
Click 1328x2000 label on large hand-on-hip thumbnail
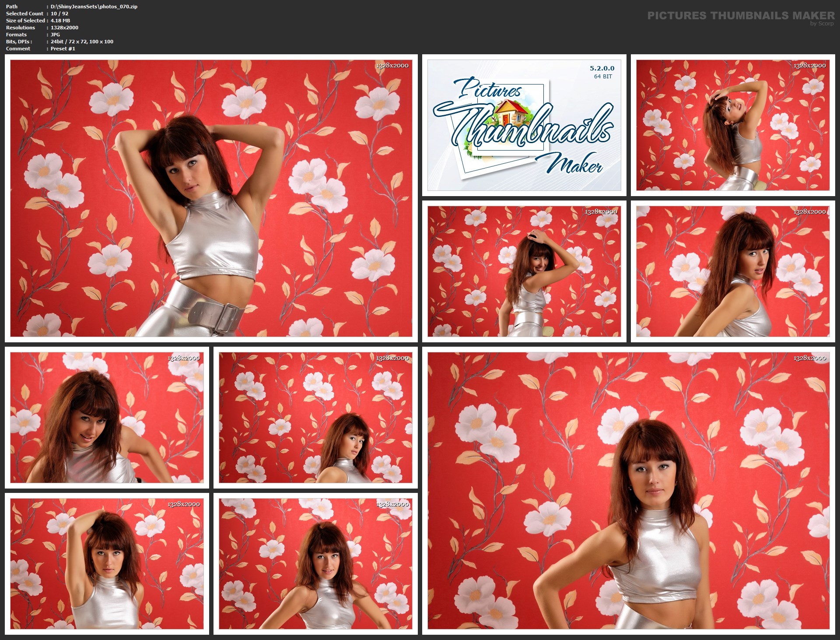point(809,358)
